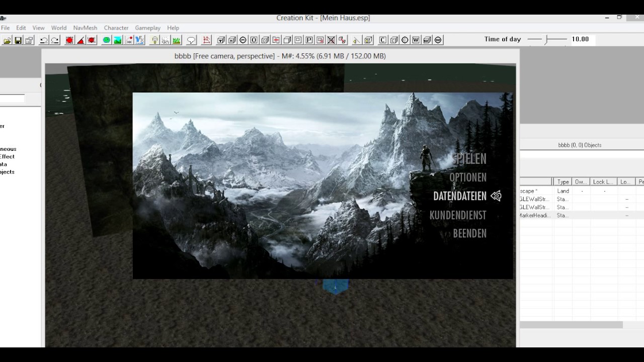Open the Help menu

tap(173, 28)
